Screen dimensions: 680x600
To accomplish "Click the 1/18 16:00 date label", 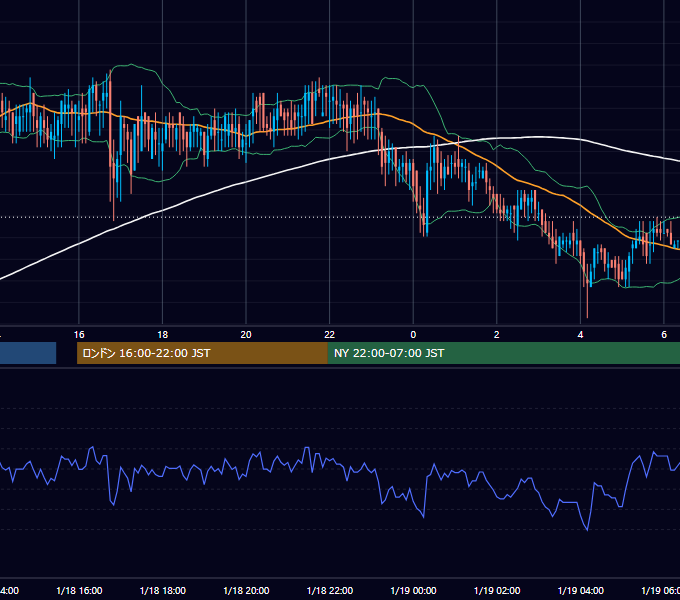I will [x=79, y=590].
